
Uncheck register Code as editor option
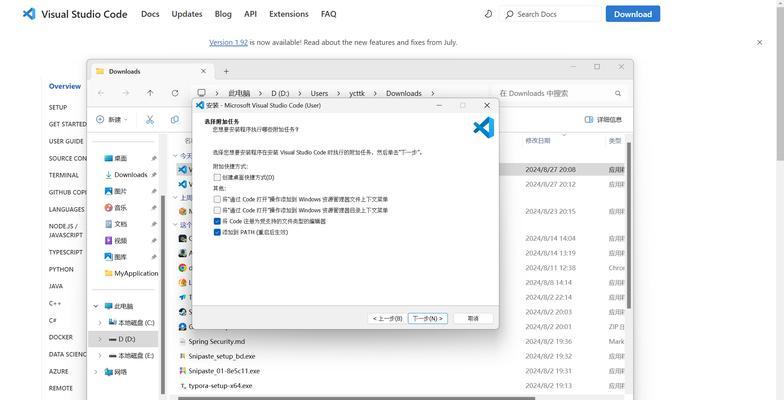point(217,222)
